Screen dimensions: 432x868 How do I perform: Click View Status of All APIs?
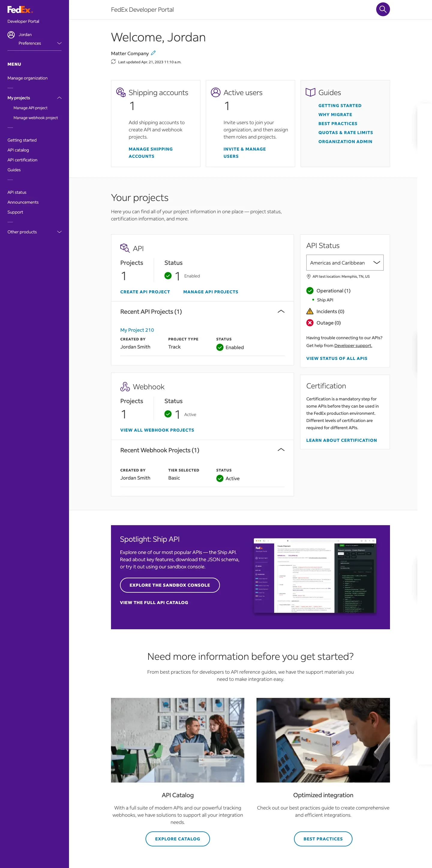click(337, 358)
